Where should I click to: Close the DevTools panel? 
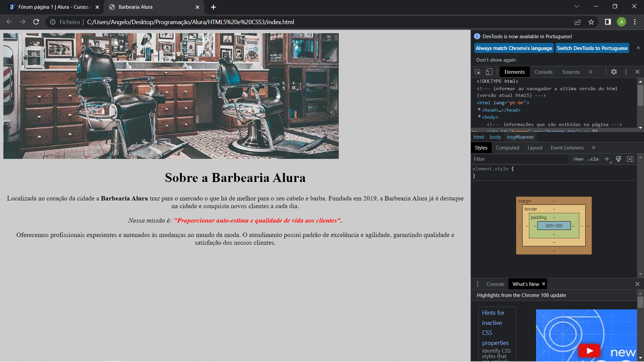tap(637, 72)
